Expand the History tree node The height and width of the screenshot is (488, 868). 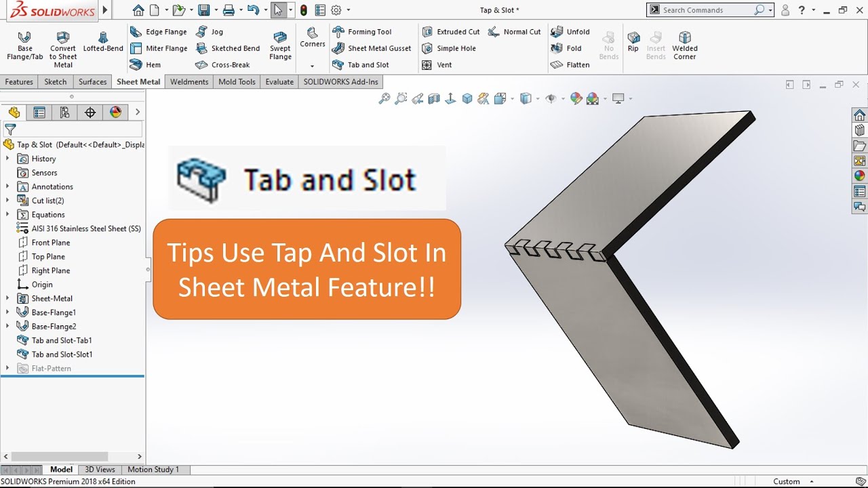tap(7, 159)
